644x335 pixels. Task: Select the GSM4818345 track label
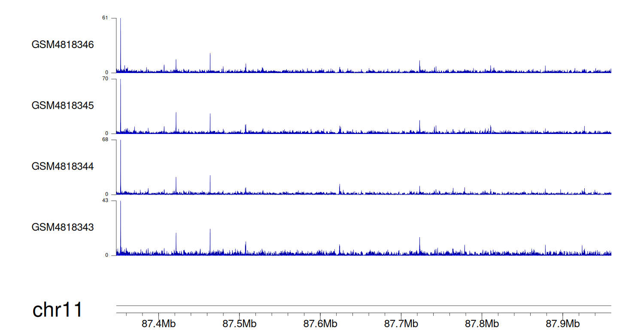[x=63, y=105]
